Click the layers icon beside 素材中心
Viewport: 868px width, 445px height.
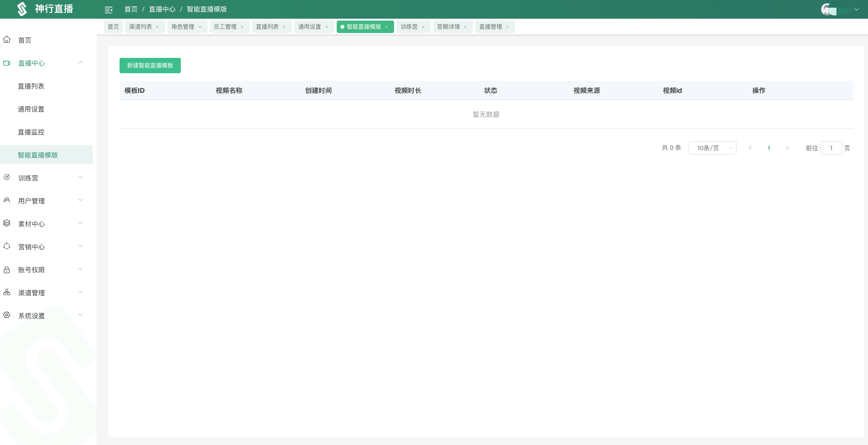pos(7,223)
